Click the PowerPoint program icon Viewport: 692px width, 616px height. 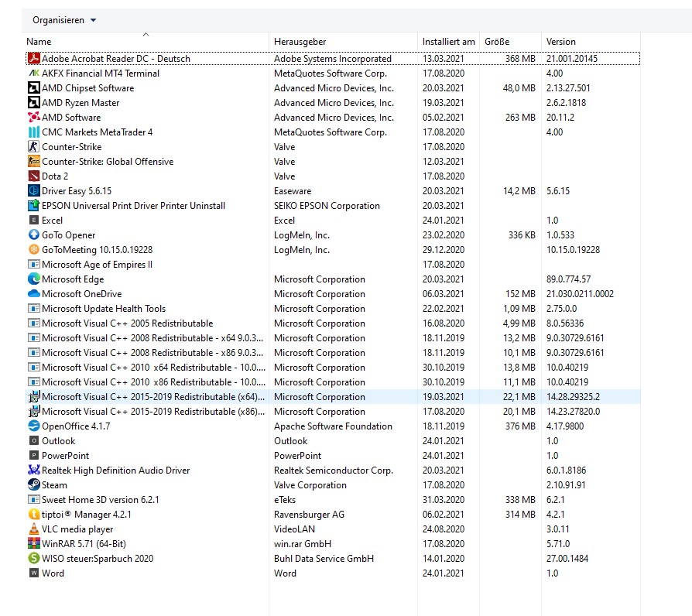tap(33, 455)
